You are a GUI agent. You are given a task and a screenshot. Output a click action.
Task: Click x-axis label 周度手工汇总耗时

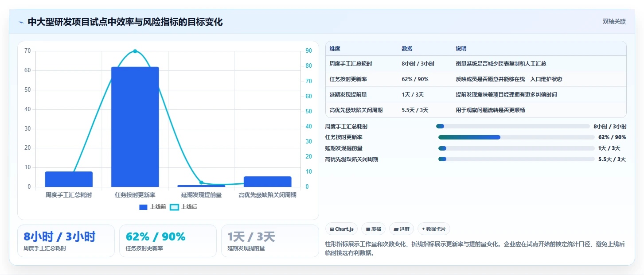pyautogui.click(x=69, y=195)
